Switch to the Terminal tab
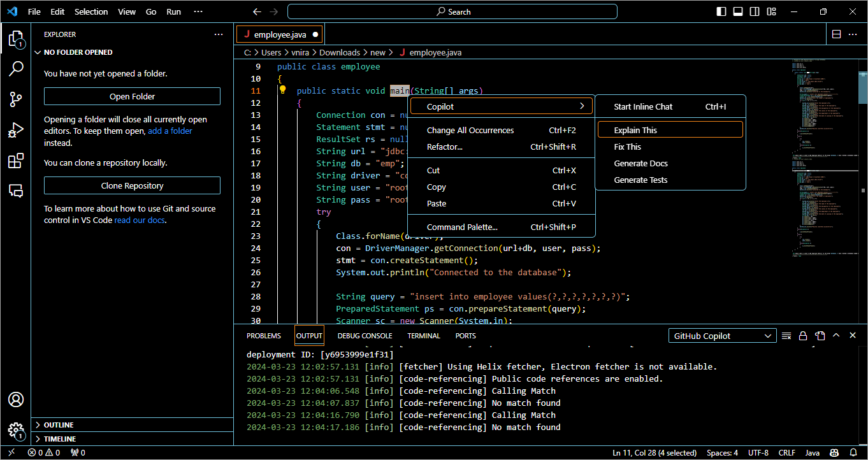Image resolution: width=868 pixels, height=460 pixels. pos(424,336)
